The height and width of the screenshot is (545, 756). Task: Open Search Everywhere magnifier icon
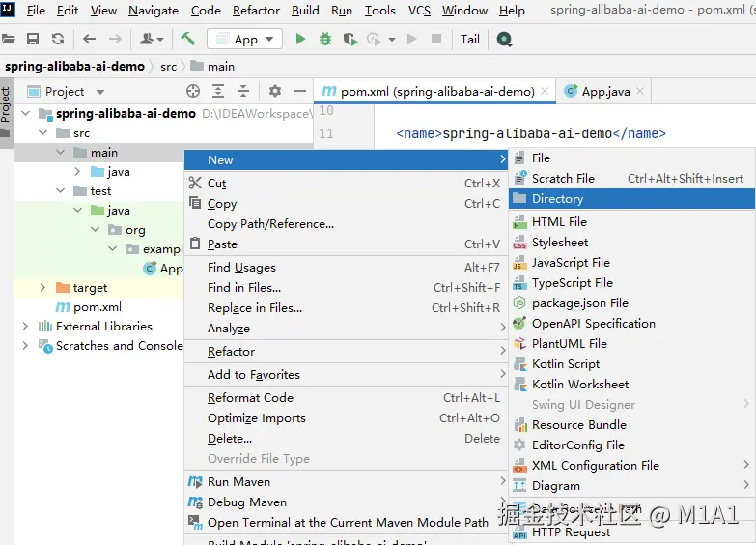504,39
